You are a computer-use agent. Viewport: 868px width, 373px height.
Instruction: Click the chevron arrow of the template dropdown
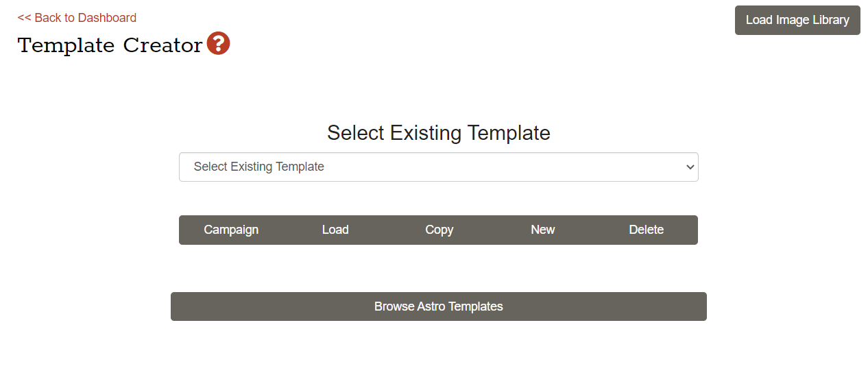pos(690,167)
